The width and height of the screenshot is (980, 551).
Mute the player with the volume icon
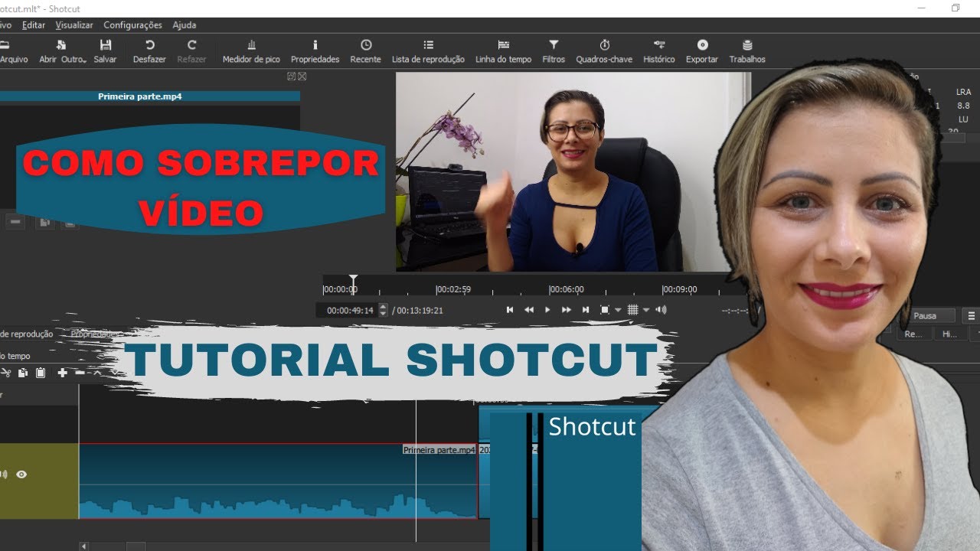pos(661,309)
